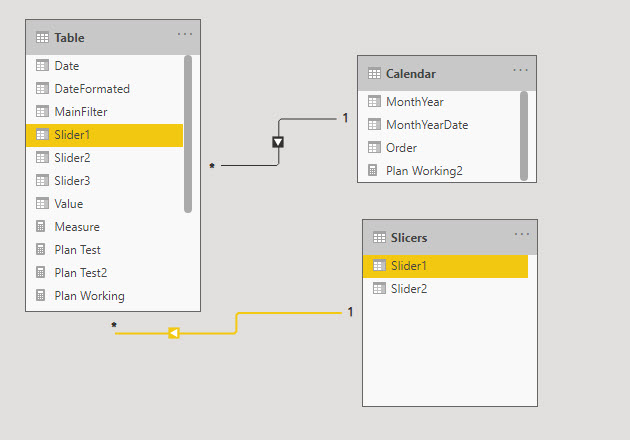630x440 pixels.
Task: Select the Date field in Table
Action: (x=104, y=65)
